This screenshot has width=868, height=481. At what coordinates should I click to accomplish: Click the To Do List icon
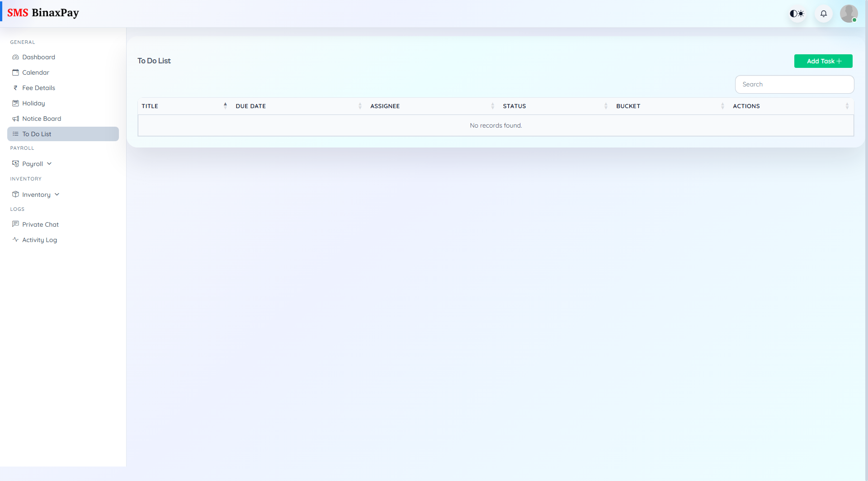click(15, 134)
